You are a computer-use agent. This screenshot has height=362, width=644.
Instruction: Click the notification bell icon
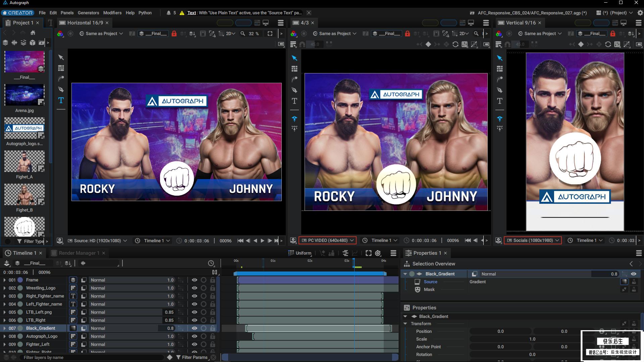tap(168, 13)
